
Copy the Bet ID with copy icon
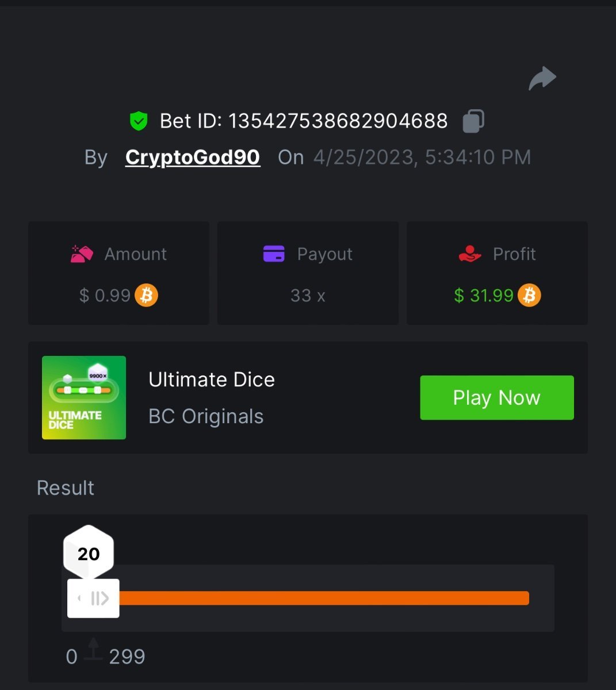(x=473, y=121)
